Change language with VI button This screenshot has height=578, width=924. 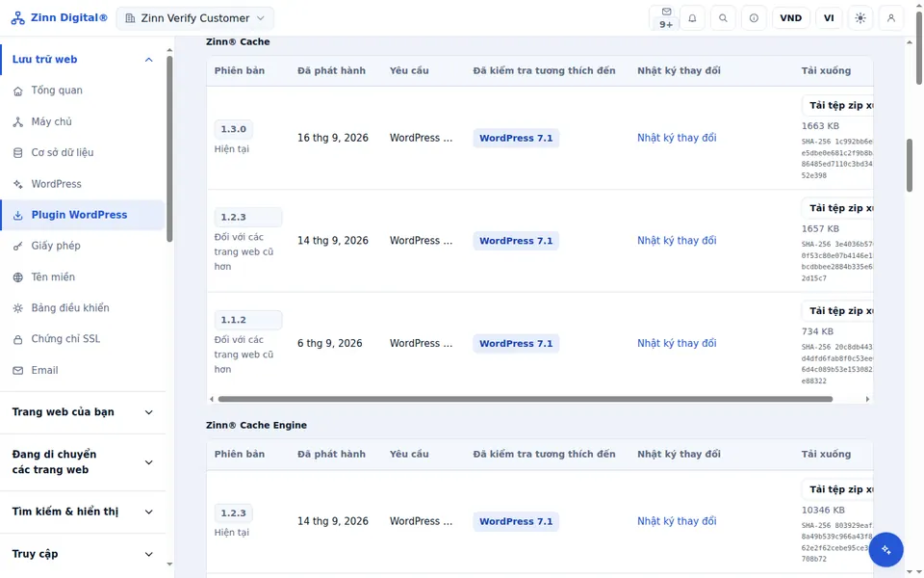(x=829, y=17)
